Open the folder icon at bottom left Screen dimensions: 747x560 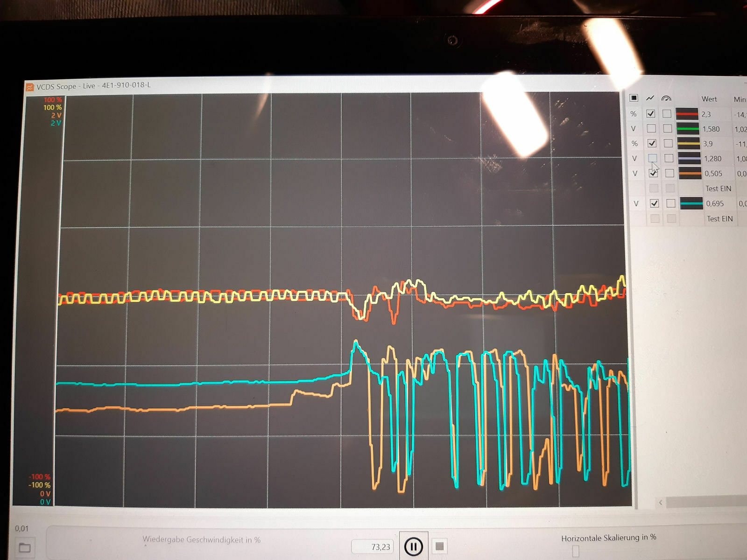coord(24,547)
